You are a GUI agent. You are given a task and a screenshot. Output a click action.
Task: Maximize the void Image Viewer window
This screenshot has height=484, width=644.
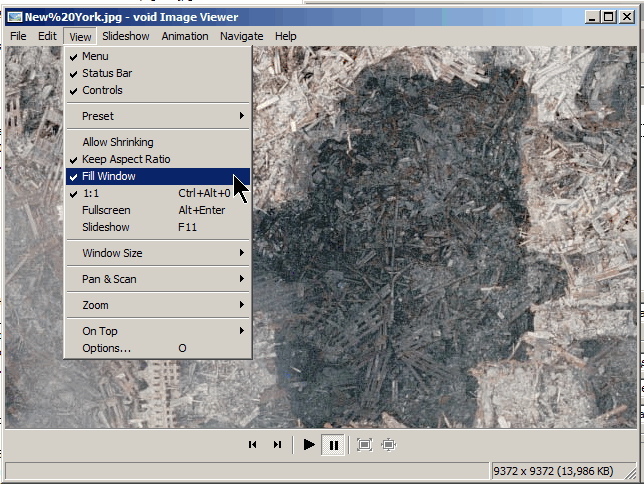(609, 17)
